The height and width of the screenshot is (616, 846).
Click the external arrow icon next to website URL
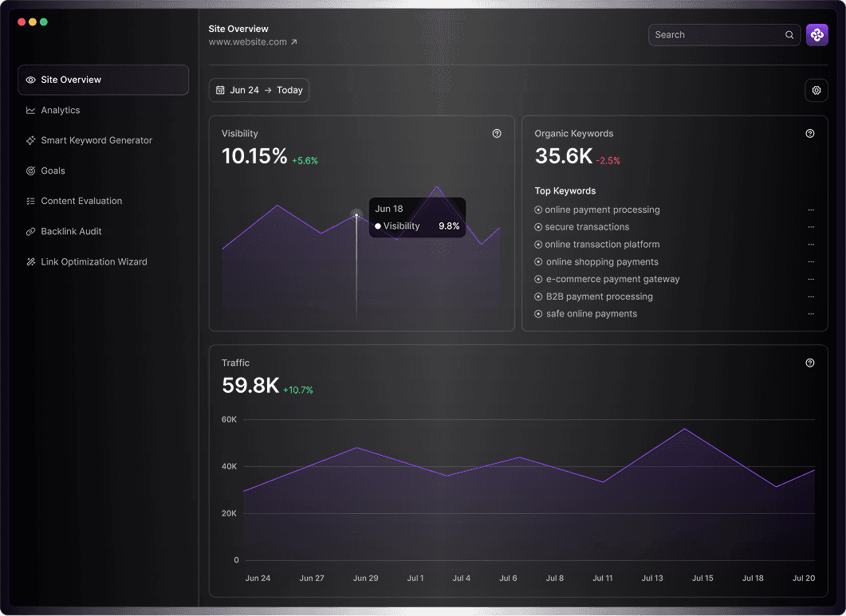pos(294,42)
